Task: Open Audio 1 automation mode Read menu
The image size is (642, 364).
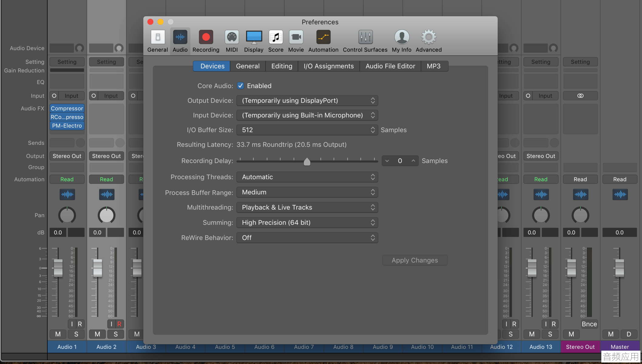Action: coord(67,179)
